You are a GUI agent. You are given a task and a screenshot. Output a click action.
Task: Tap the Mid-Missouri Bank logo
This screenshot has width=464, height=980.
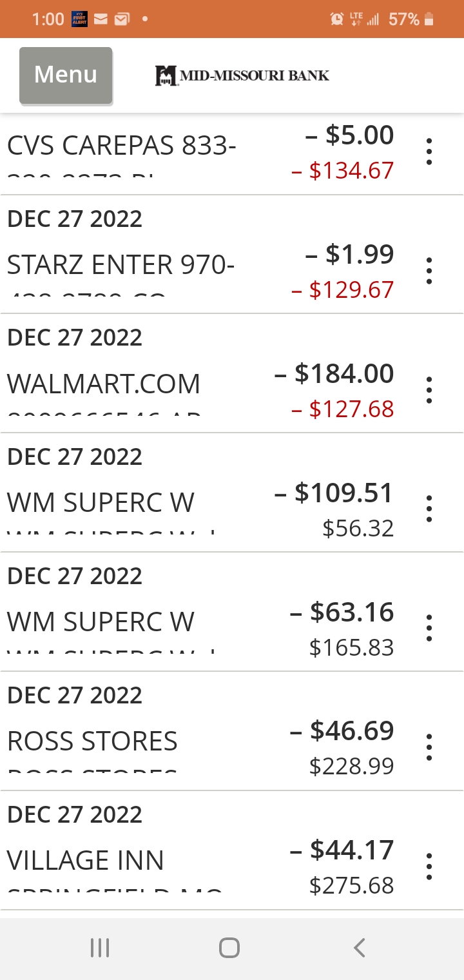[242, 75]
